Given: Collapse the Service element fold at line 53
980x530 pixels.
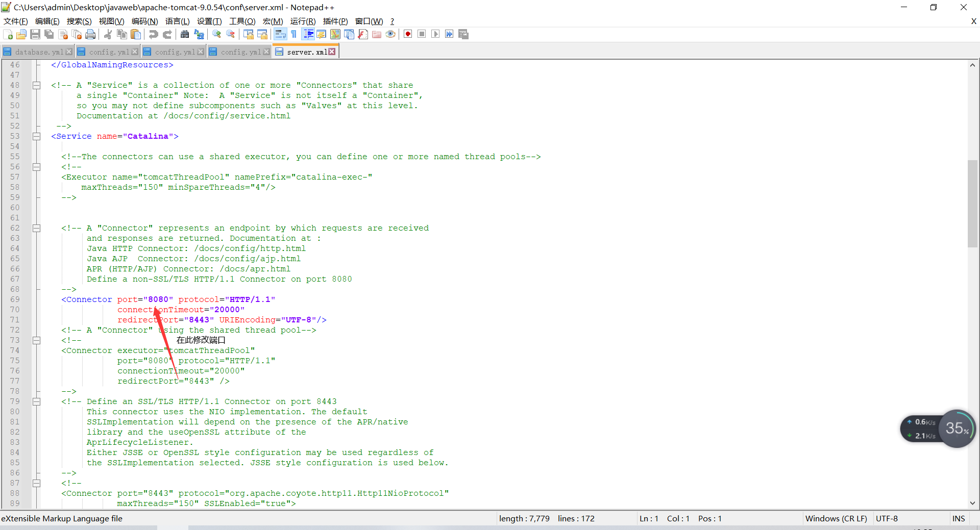Looking at the screenshot, I should pyautogui.click(x=37, y=136).
